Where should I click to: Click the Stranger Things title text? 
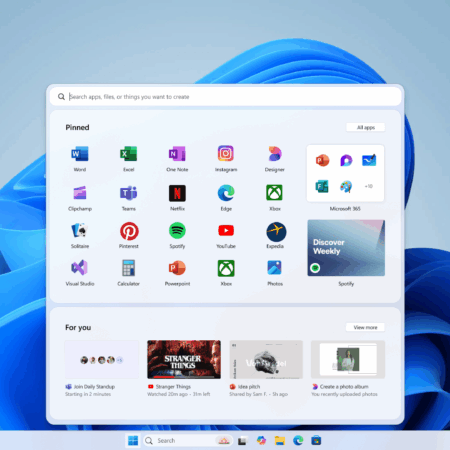click(x=173, y=387)
